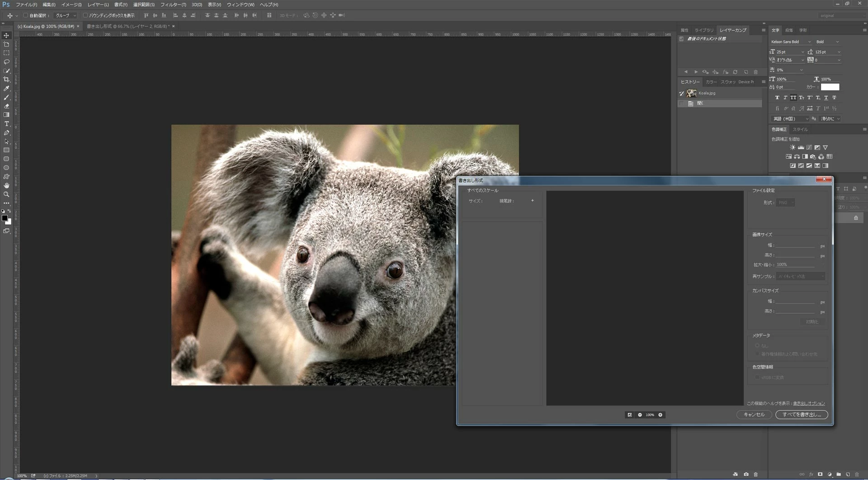Toggle faux bold text style
Image resolution: width=868 pixels, height=480 pixels.
coord(777,98)
